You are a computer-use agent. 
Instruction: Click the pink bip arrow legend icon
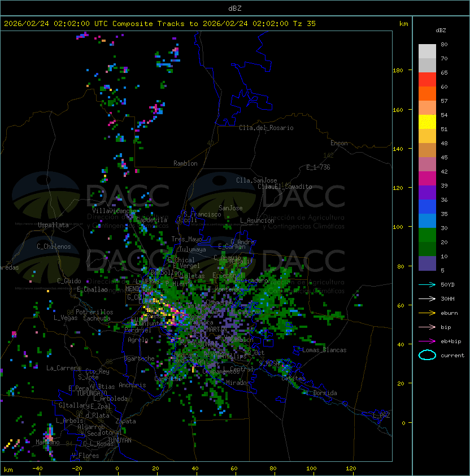click(427, 327)
